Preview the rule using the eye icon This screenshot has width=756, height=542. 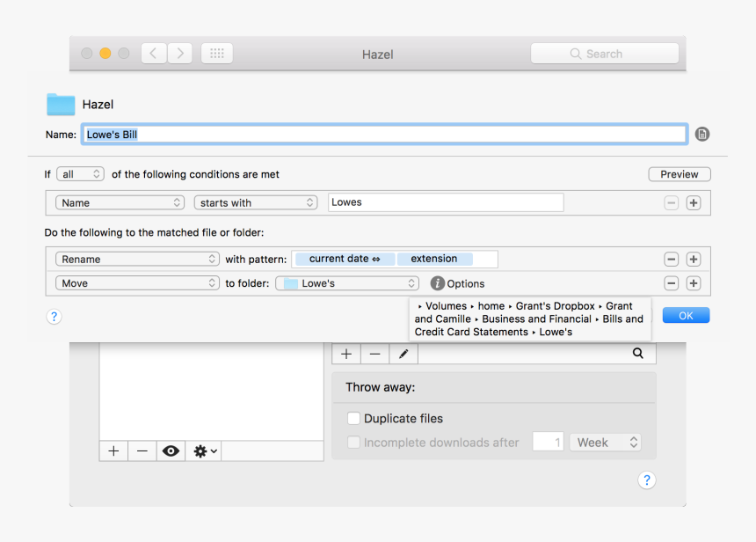[x=171, y=450]
